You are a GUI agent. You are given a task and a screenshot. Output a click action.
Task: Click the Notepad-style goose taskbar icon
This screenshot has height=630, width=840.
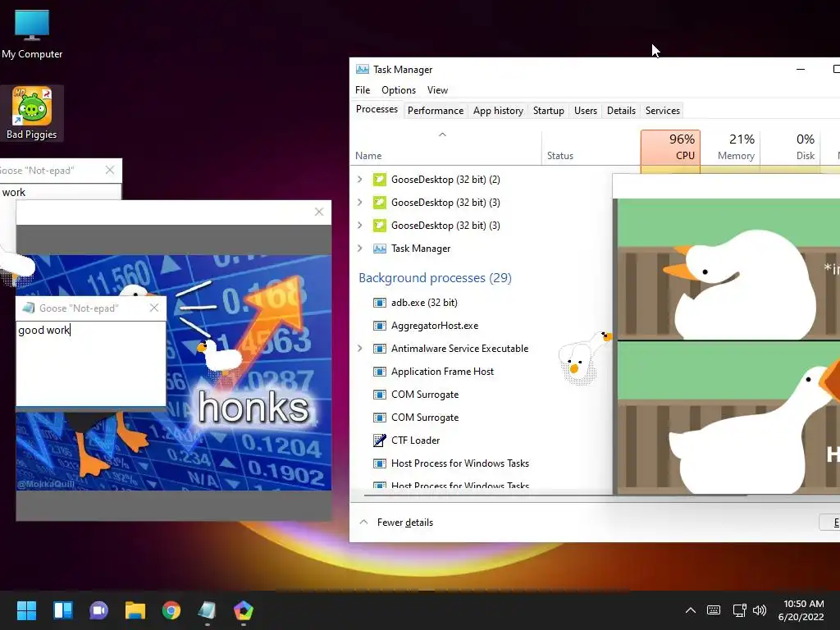(208, 610)
